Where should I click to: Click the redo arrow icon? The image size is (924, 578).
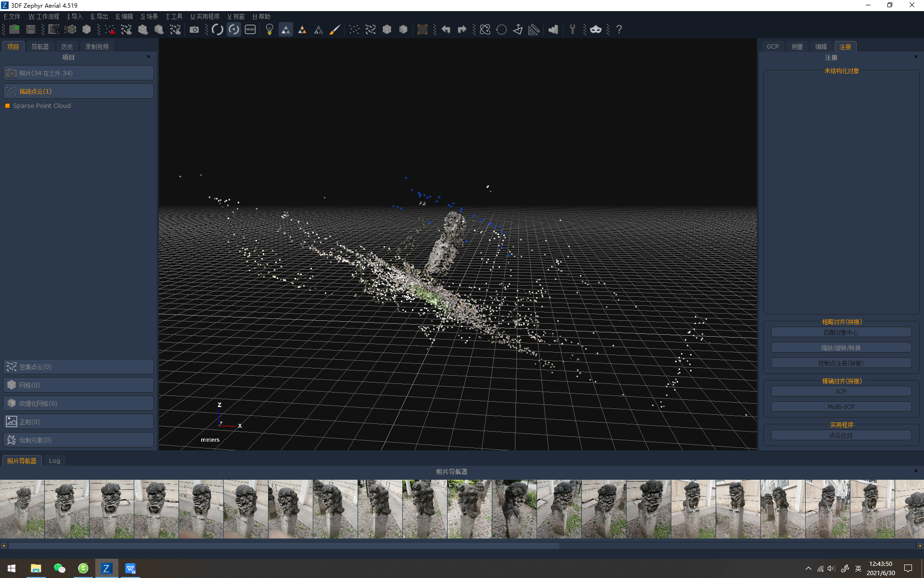click(462, 30)
